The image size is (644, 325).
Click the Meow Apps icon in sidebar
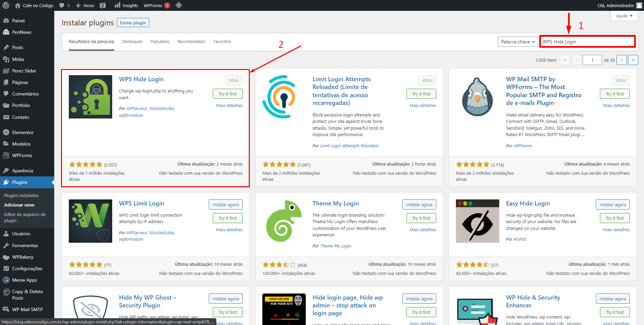(6, 280)
